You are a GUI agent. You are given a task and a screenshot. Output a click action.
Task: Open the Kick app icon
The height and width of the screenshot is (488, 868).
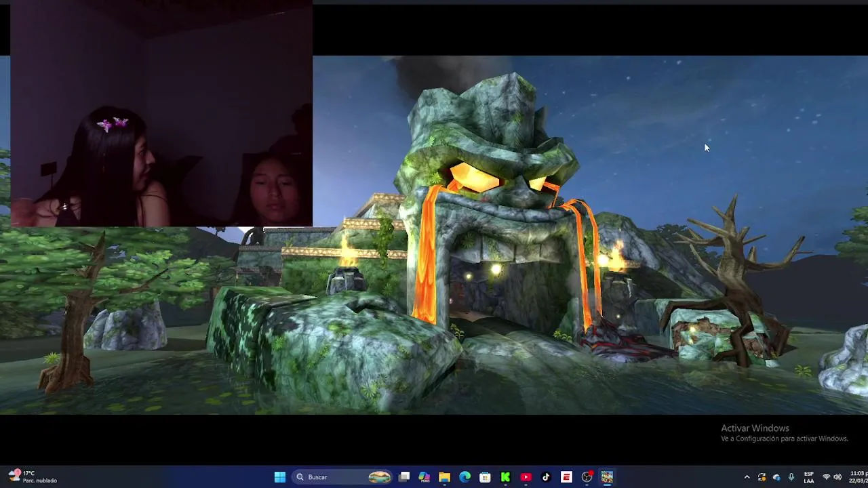click(x=505, y=477)
